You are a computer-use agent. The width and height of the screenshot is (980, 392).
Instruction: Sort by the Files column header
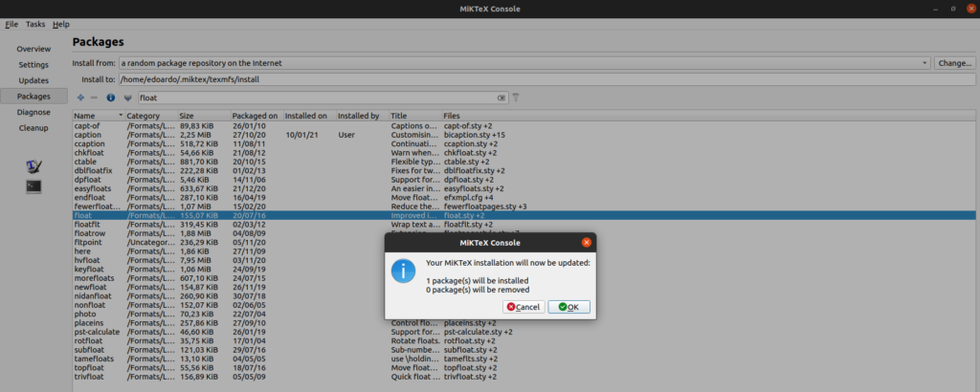coord(709,116)
